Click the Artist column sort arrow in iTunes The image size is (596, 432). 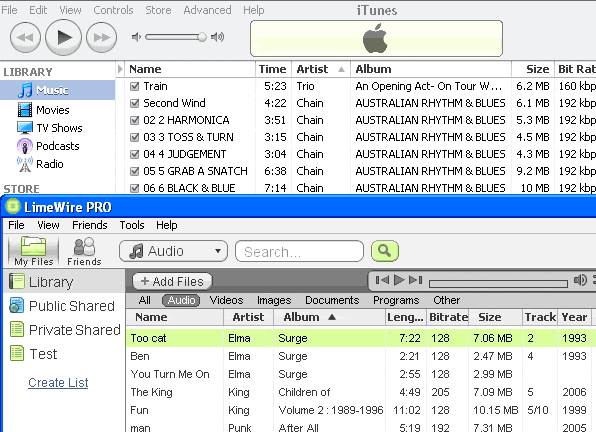tap(341, 69)
